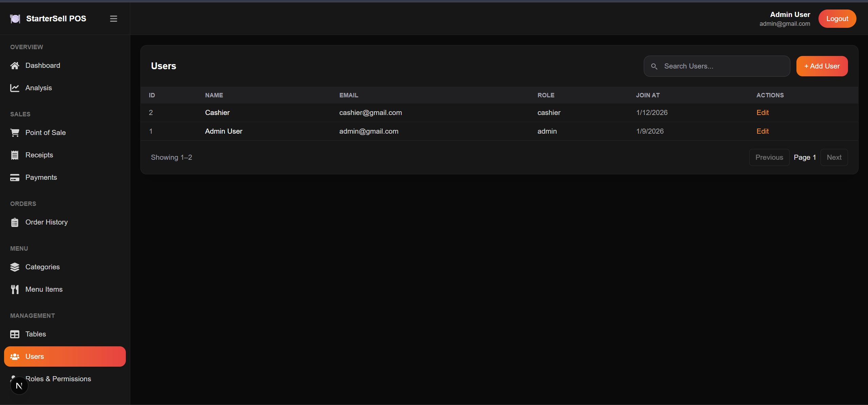This screenshot has width=868, height=405.
Task: Click the Analysis chart icon
Action: [x=15, y=88]
